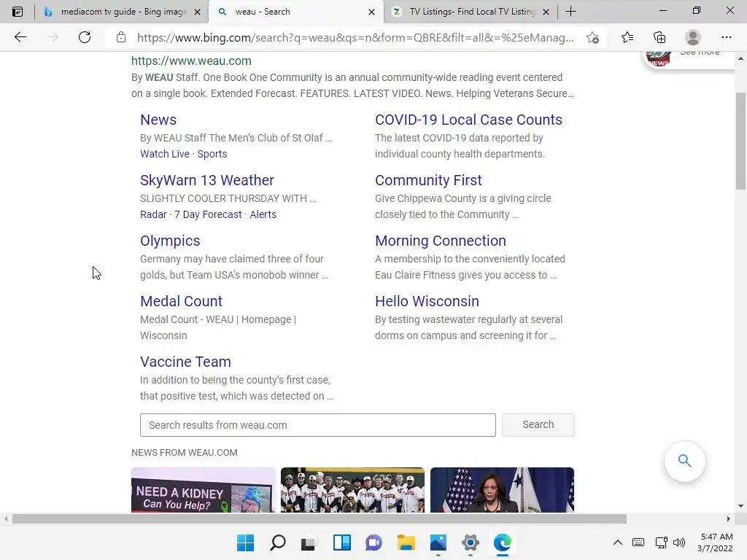Click the vertical scrollbar thumb
Screen dimensions: 747x560
click(740, 141)
